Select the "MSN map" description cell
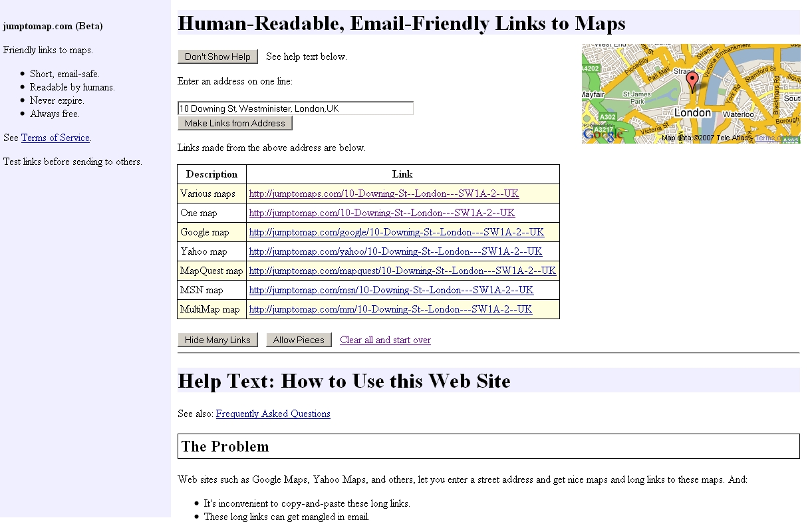 (211, 290)
